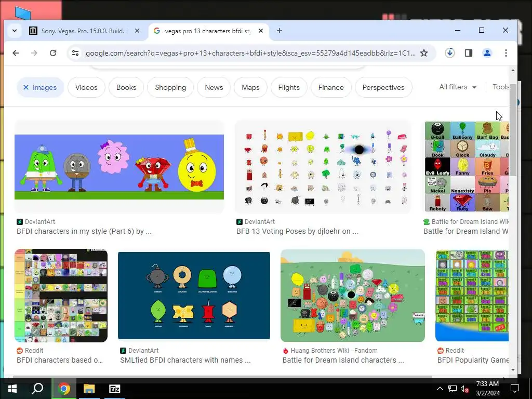This screenshot has height=399, width=532.
Task: Open tab search dropdown arrow
Action: tap(14, 31)
